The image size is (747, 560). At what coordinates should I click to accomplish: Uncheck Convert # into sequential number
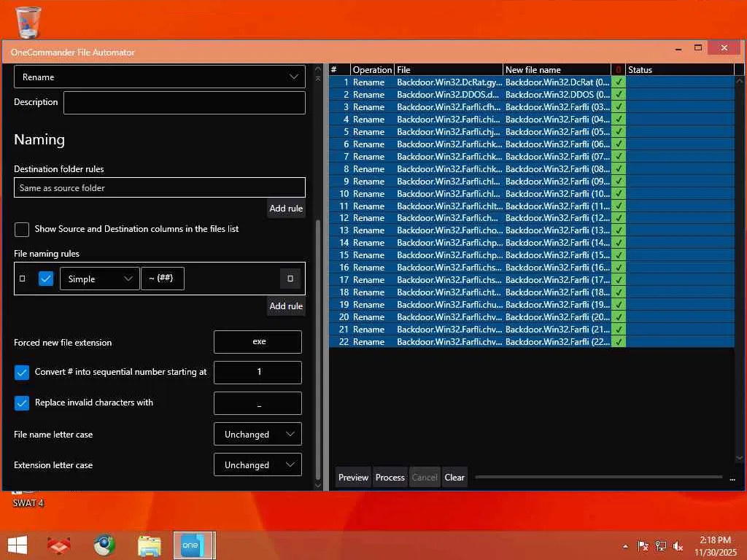click(22, 373)
